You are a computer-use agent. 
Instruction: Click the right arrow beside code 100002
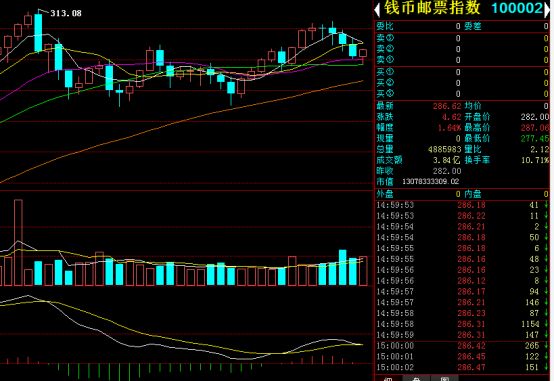point(547,9)
